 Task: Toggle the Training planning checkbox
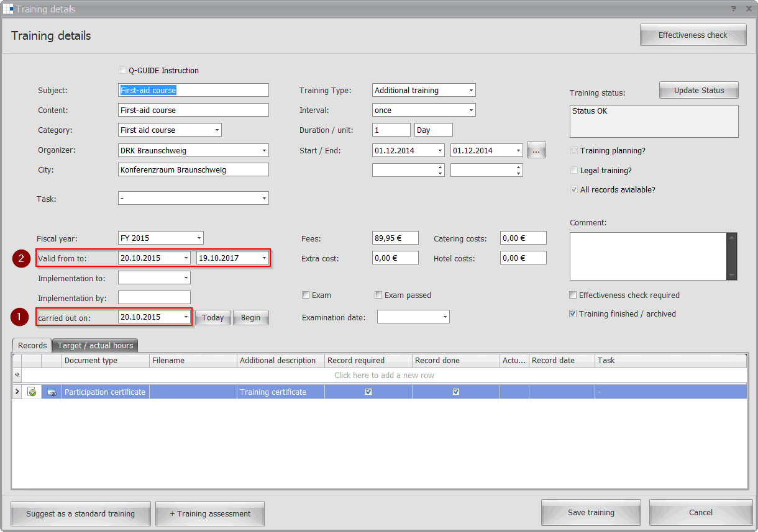tap(574, 151)
